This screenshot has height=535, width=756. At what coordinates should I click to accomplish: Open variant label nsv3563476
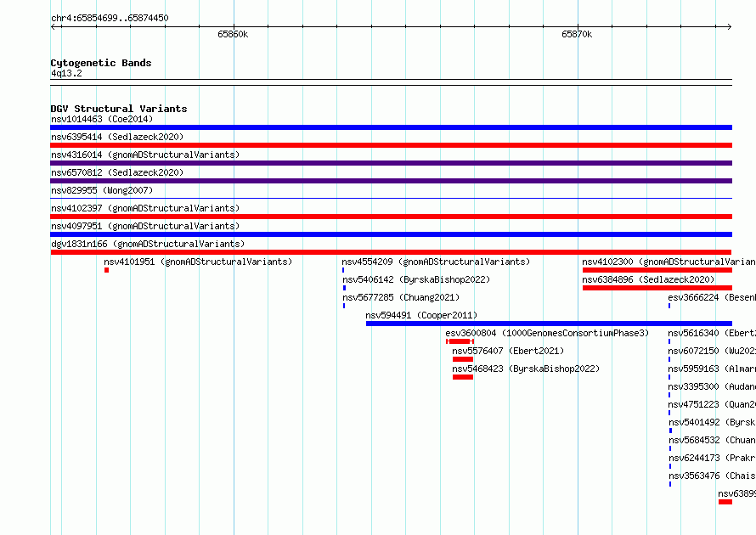712,476
